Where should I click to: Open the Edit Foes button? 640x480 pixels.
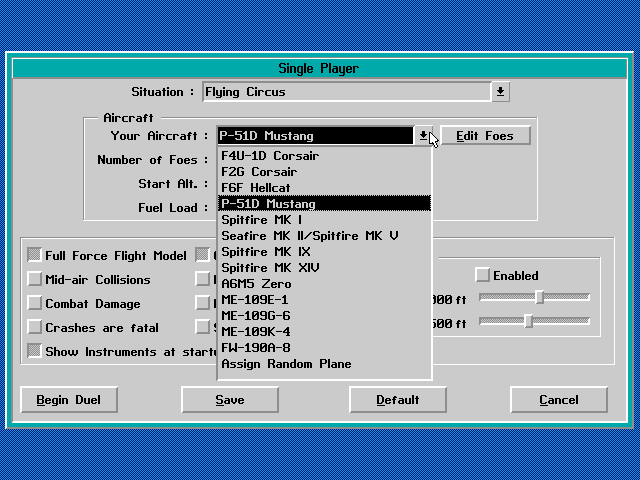click(x=485, y=136)
